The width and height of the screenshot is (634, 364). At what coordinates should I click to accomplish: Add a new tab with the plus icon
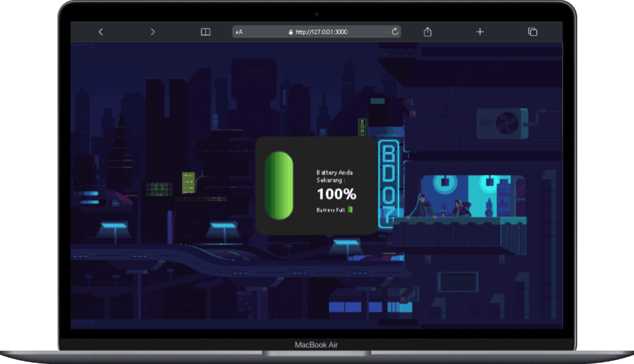480,32
